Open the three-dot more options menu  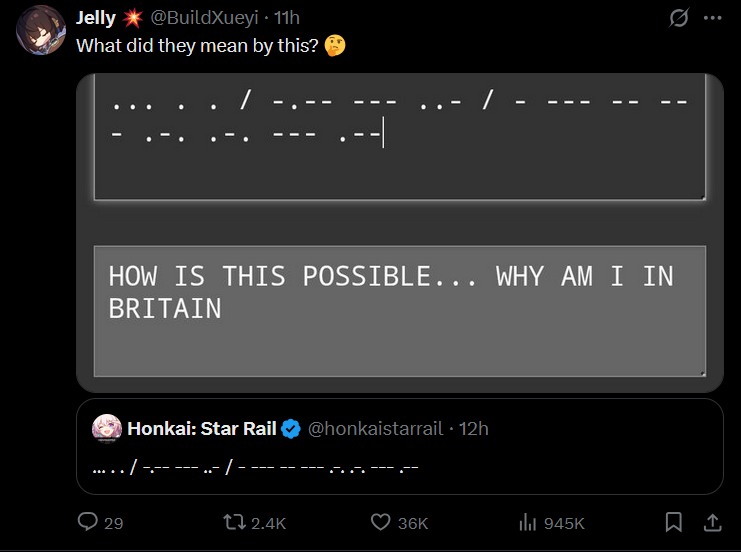pos(712,18)
